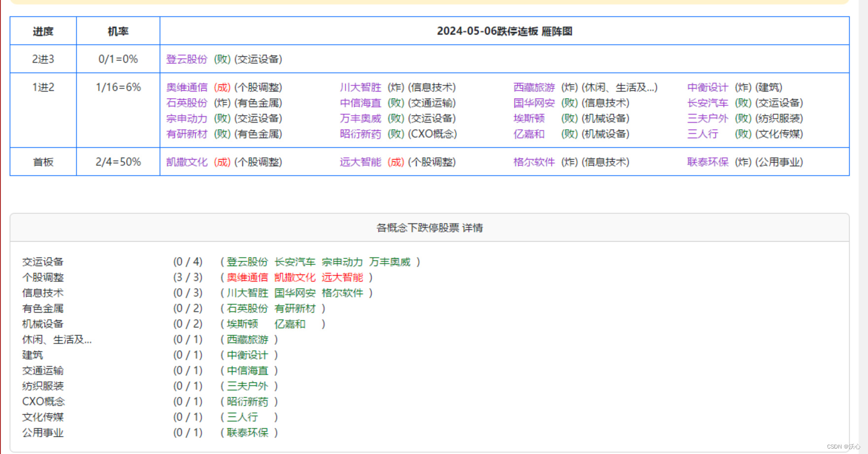Screen dimensions: 868x454
Task: Click the (3 / 3) count for 个股调整
Action: click(188, 278)
